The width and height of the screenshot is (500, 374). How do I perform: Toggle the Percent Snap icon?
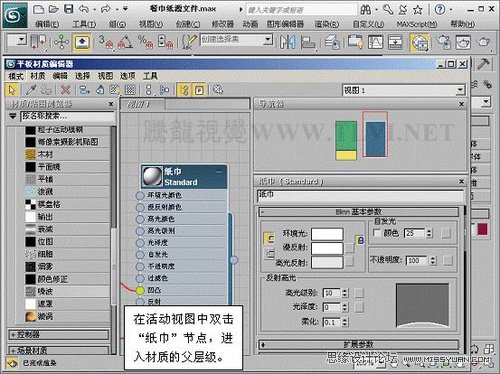click(x=145, y=42)
